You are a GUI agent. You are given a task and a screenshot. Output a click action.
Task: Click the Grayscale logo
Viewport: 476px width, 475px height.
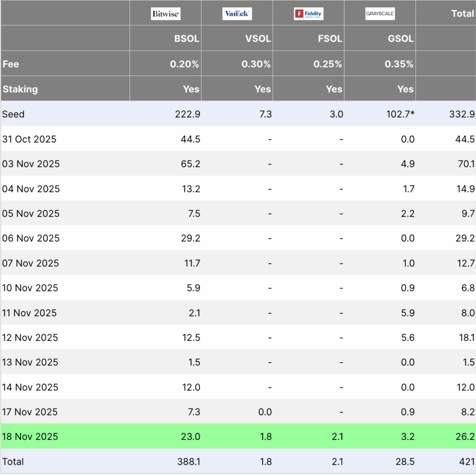tap(380, 14)
